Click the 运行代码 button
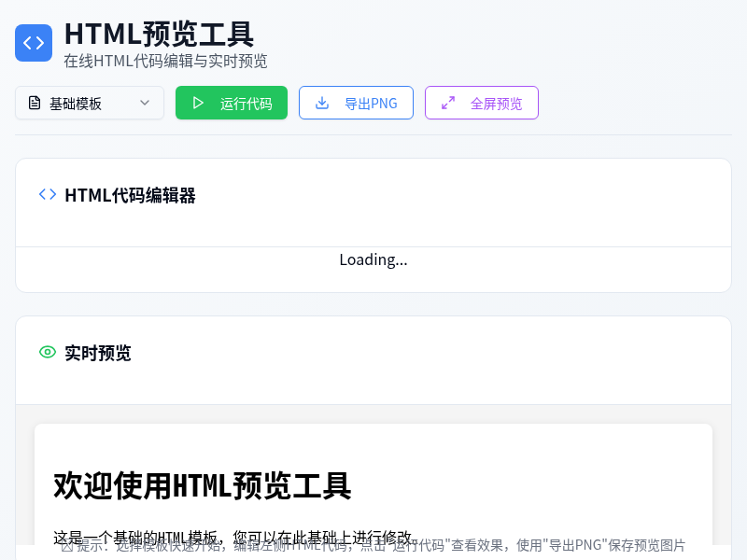This screenshot has height=560, width=747. coord(232,103)
